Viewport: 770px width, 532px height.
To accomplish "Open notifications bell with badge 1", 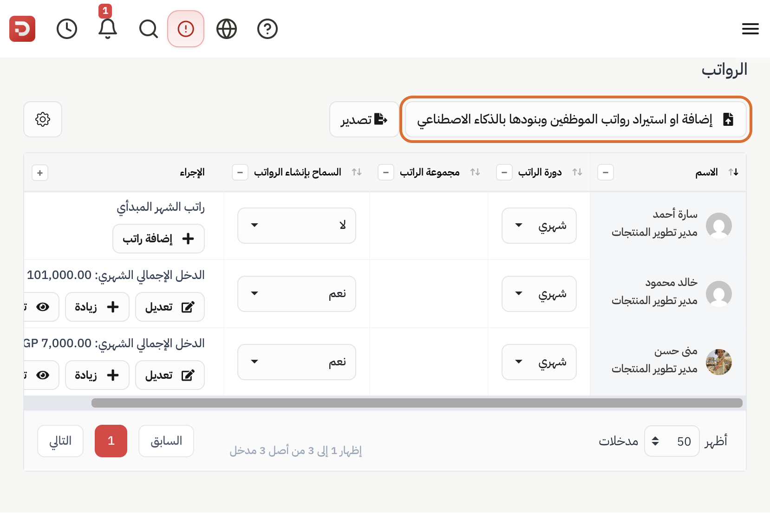I will click(108, 29).
